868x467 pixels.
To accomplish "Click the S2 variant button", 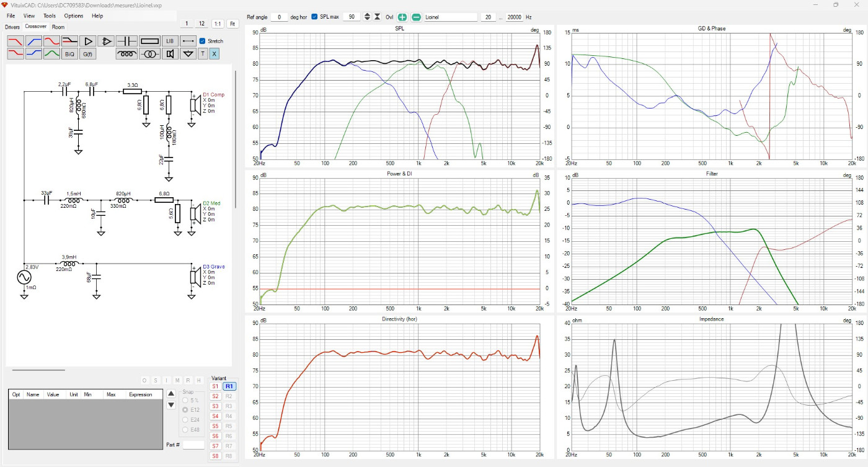I will (x=215, y=396).
